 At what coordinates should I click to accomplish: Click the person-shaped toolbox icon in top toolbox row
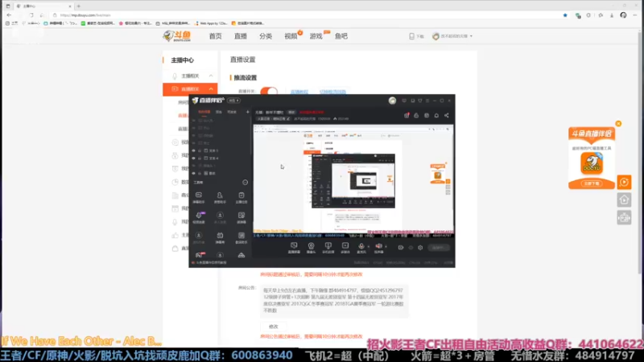(x=220, y=195)
